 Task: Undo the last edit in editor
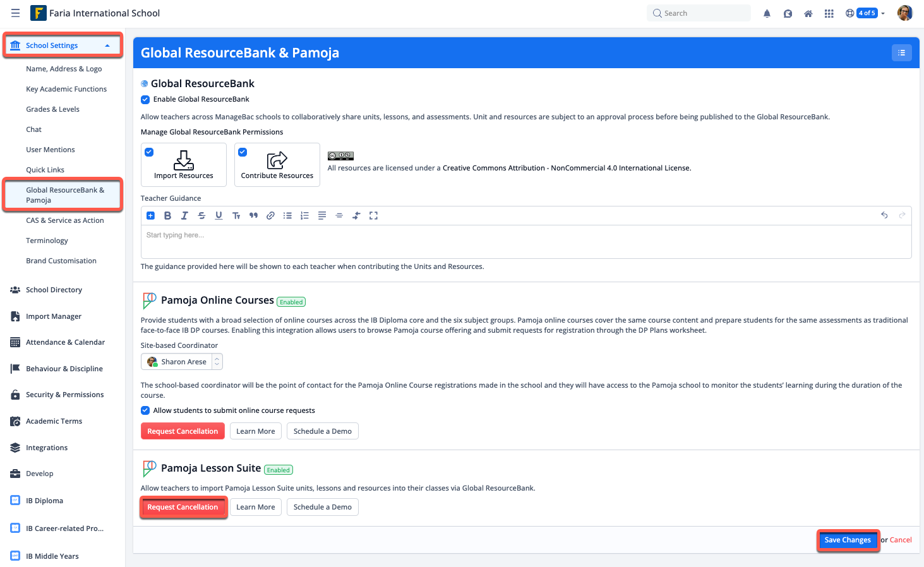pos(884,215)
